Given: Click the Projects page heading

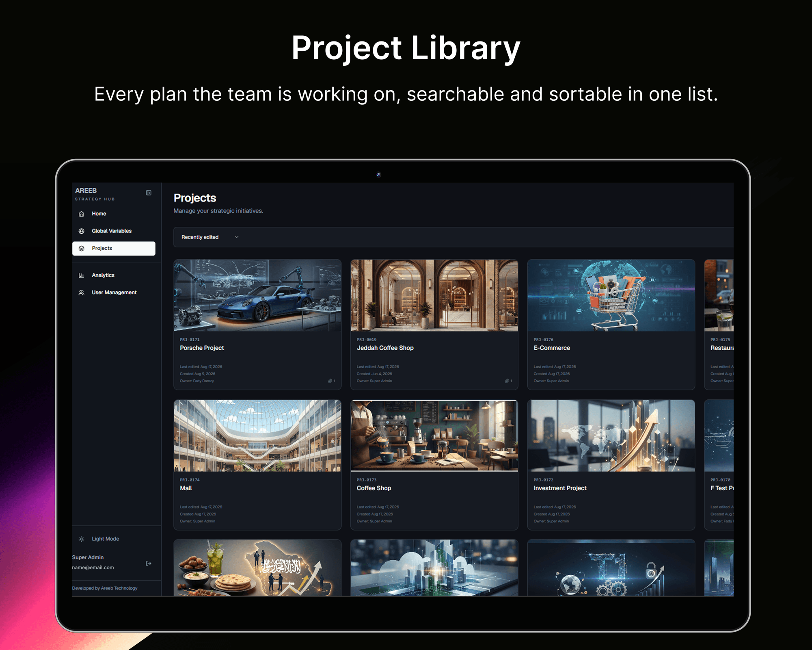Looking at the screenshot, I should (x=195, y=198).
